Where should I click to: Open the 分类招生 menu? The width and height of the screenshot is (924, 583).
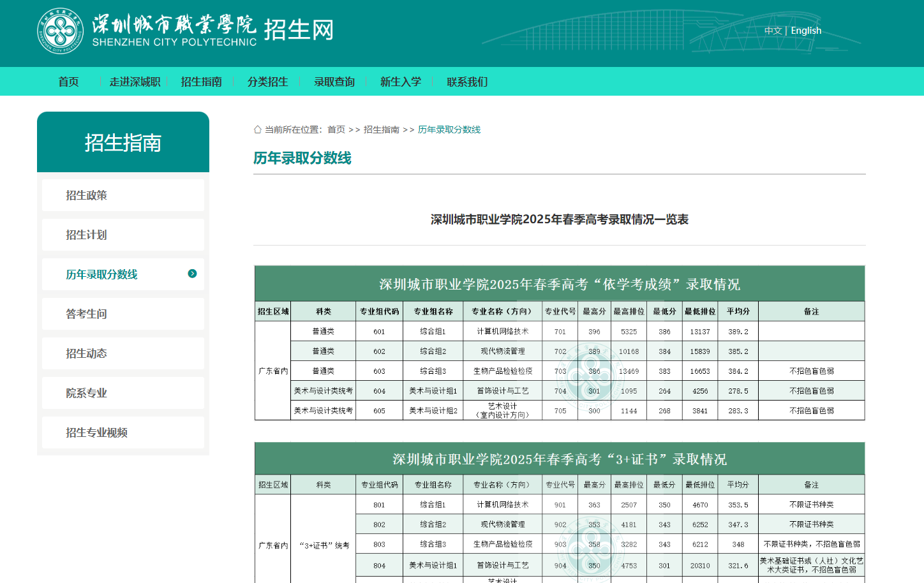[267, 82]
